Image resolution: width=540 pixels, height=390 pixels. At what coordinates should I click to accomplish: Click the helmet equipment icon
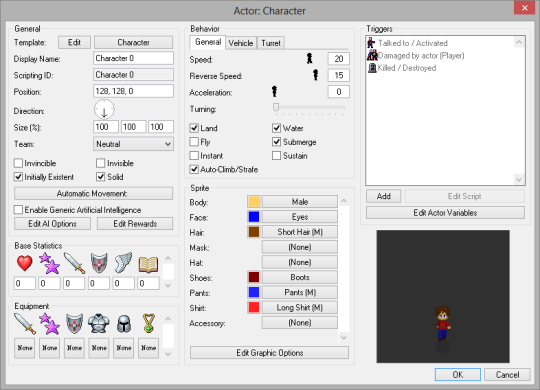124,324
